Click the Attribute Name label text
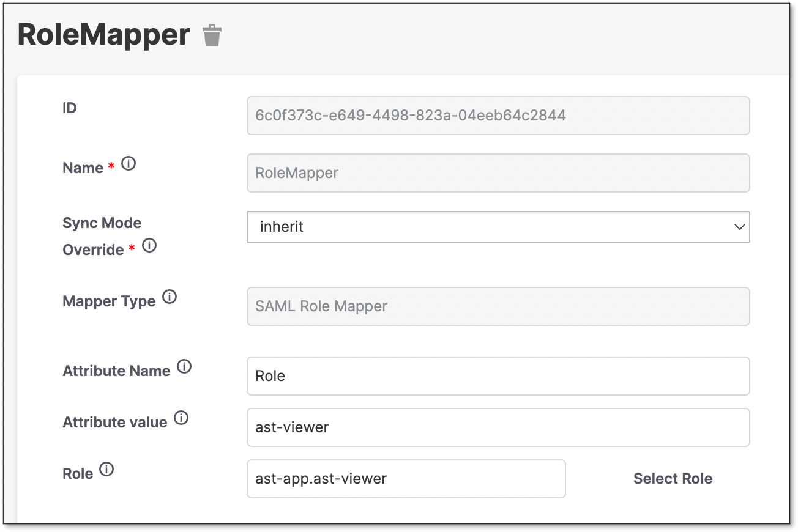The image size is (798, 532). 116,371
